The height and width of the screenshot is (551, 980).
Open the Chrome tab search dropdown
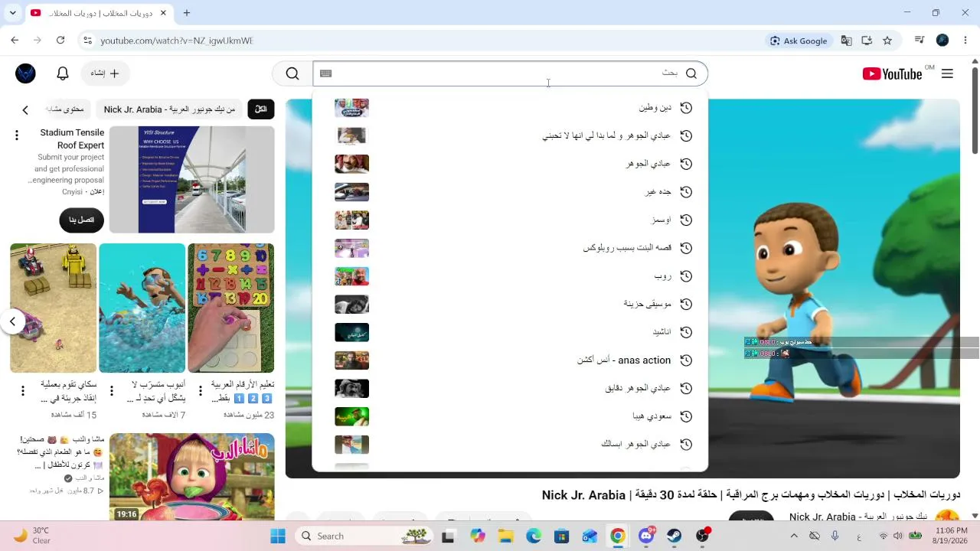tap(12, 13)
